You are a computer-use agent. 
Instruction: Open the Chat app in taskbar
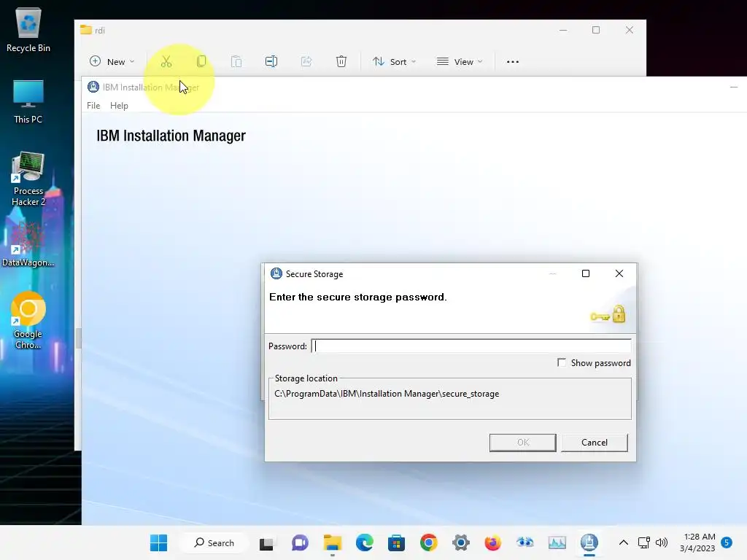tap(300, 542)
